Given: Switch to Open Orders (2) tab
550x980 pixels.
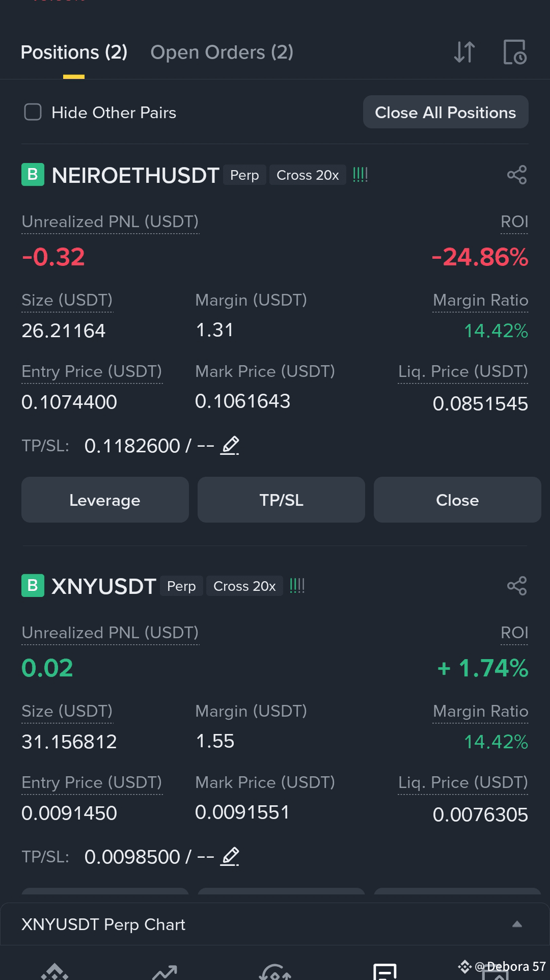Looking at the screenshot, I should pos(222,52).
